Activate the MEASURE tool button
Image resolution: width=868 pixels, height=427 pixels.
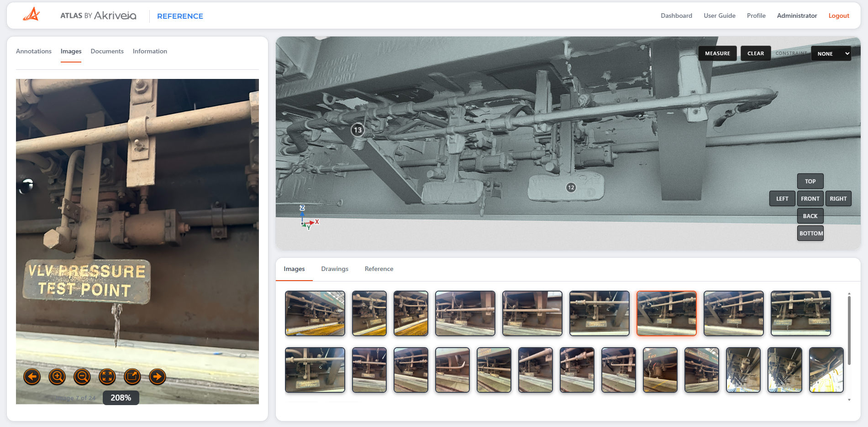[x=717, y=53]
